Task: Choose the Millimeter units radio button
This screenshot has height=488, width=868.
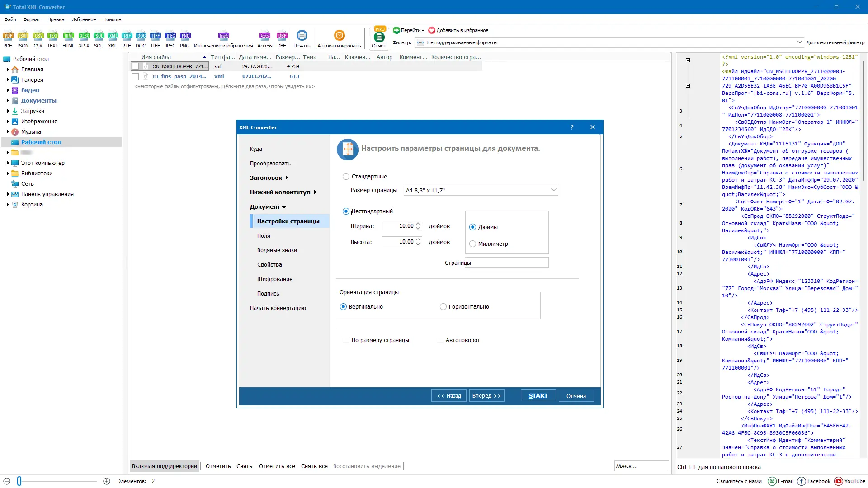Action: pyautogui.click(x=472, y=244)
